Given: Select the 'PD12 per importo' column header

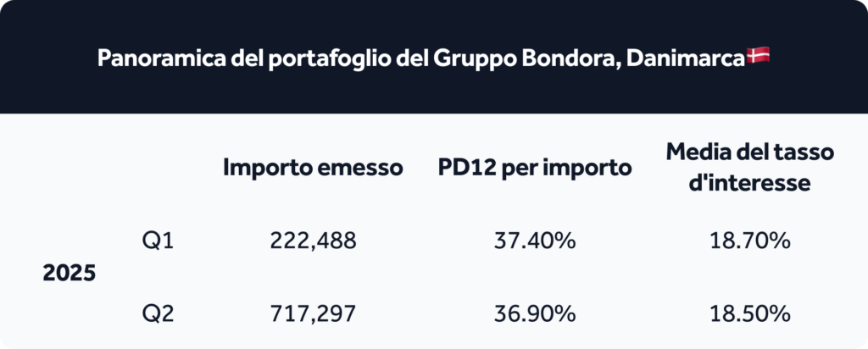Looking at the screenshot, I should [x=535, y=168].
